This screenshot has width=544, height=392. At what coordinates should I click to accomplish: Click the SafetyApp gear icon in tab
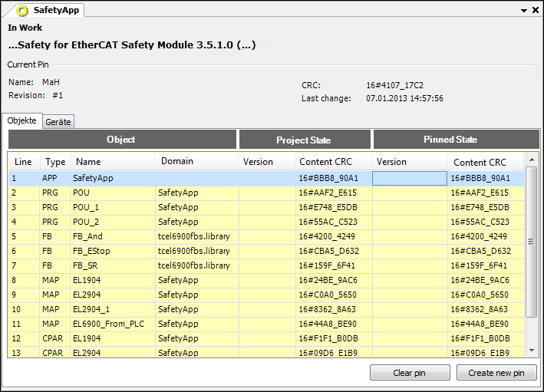click(22, 11)
